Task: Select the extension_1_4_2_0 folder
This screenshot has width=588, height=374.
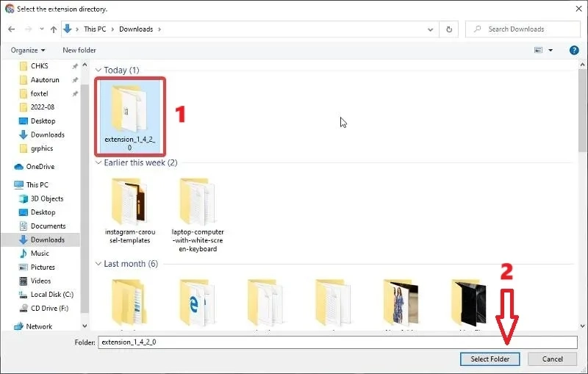Action: [x=130, y=117]
